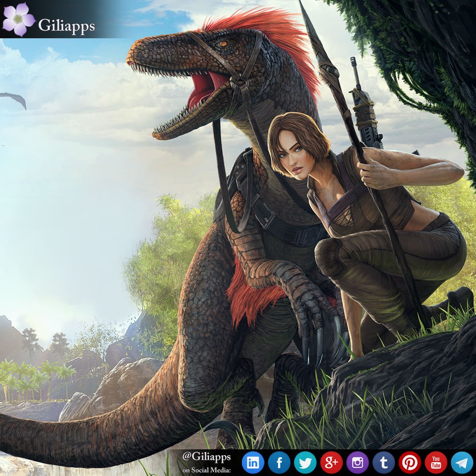
Task: Click the YouTube icon
Action: (x=436, y=463)
